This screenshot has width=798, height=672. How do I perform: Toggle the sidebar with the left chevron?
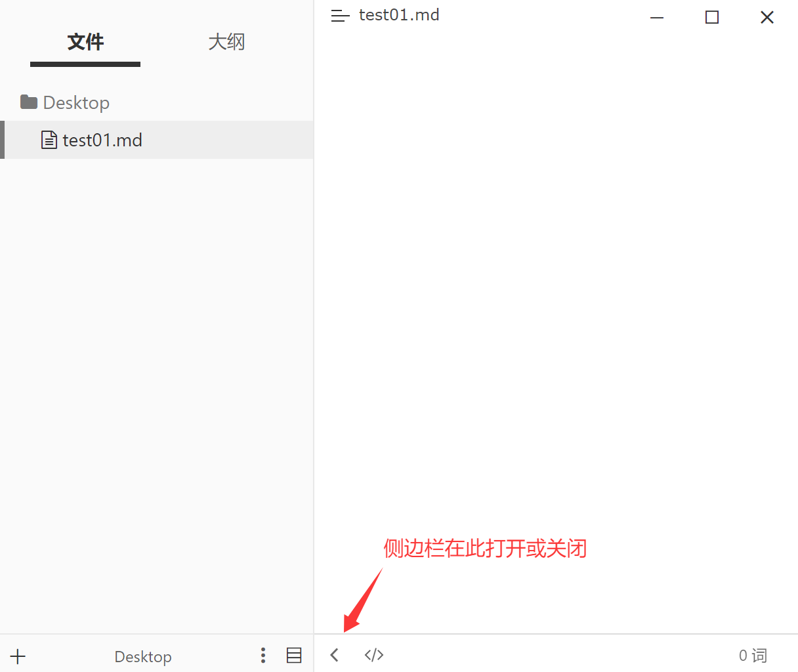pos(335,655)
